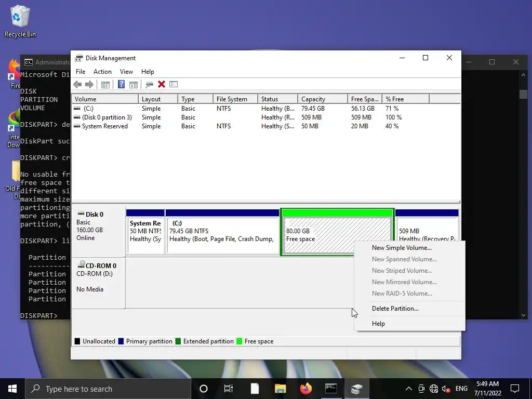Click the Command Prompt scroll down arrow

click(523, 315)
